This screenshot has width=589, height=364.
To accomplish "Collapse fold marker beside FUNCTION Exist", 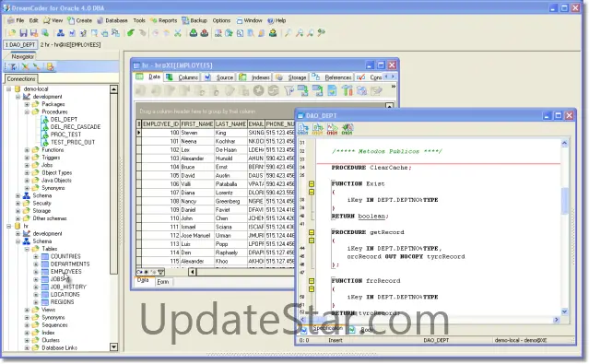I will tap(312, 184).
